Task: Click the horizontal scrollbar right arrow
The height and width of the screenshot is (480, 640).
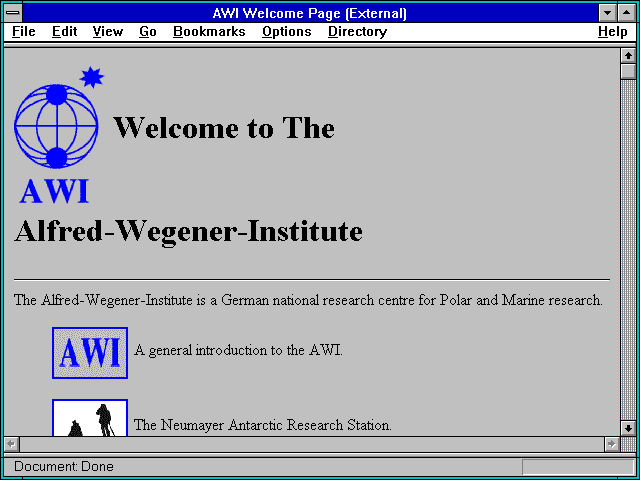Action: [x=612, y=444]
